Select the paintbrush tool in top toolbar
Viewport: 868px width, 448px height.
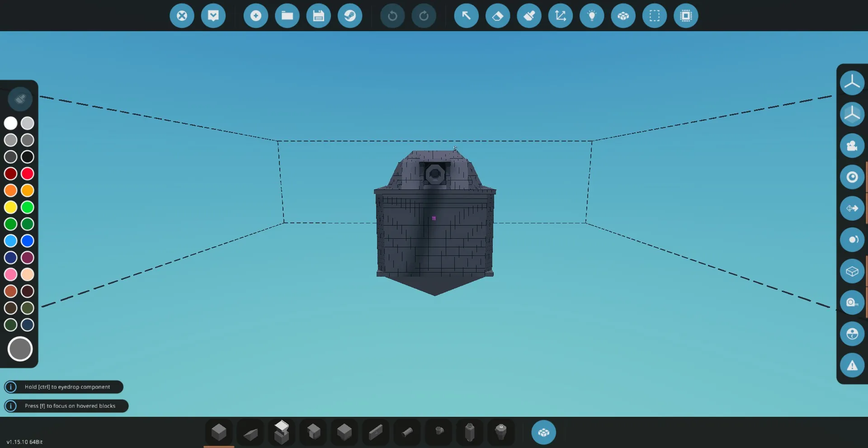(529, 16)
